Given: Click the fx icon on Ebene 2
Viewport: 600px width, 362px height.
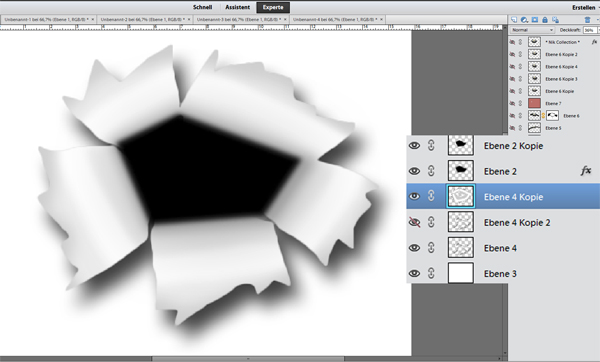Looking at the screenshot, I should coord(585,171).
